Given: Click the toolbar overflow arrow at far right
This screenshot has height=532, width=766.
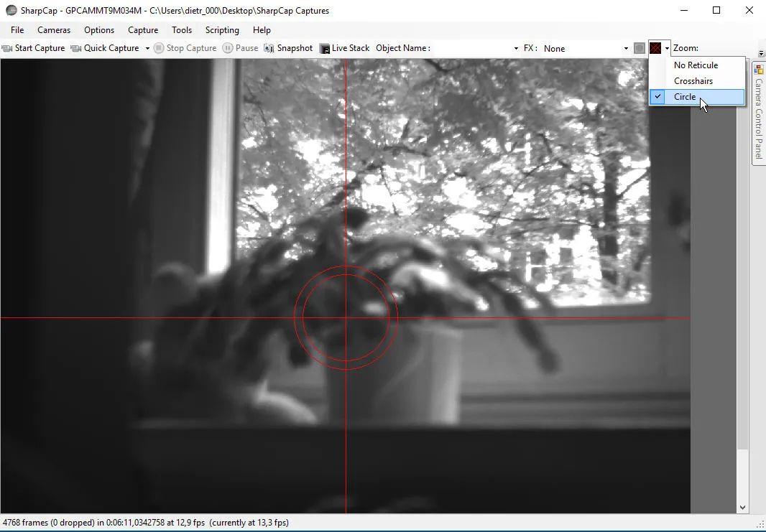Looking at the screenshot, I should [761, 54].
